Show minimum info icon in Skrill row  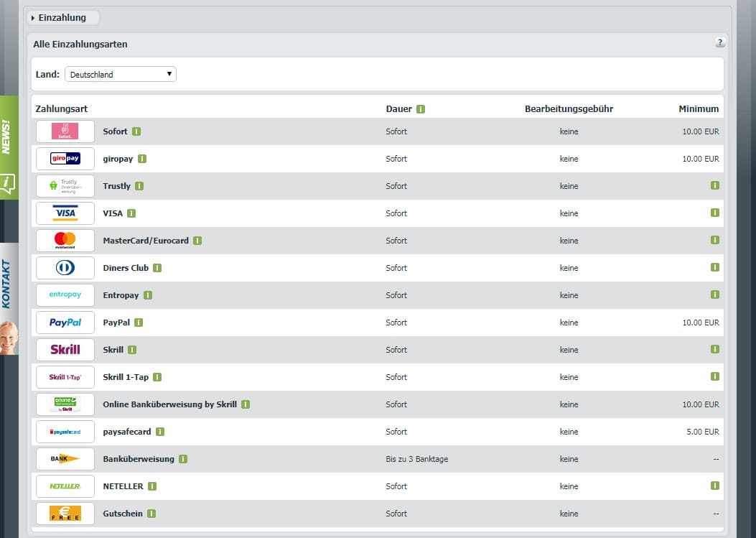[x=715, y=349]
